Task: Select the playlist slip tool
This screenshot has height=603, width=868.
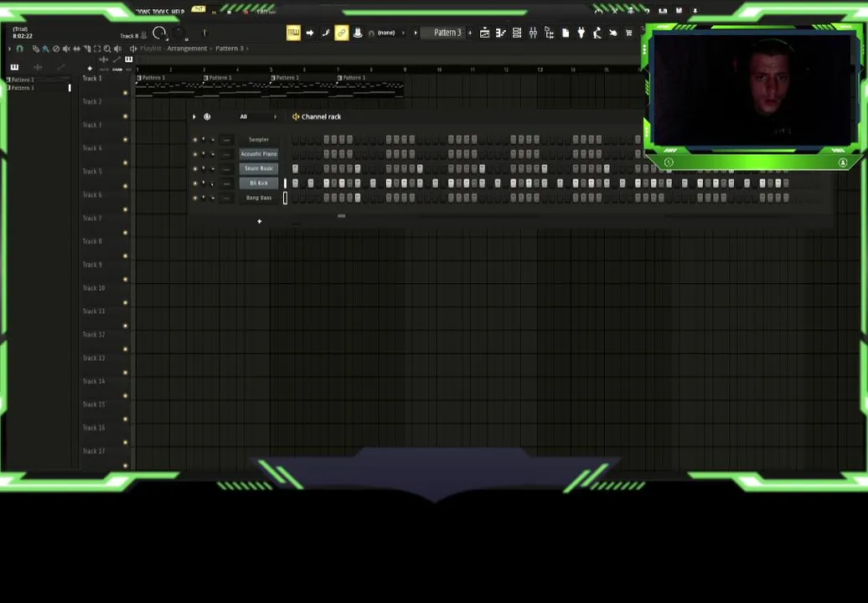Action: click(x=77, y=49)
